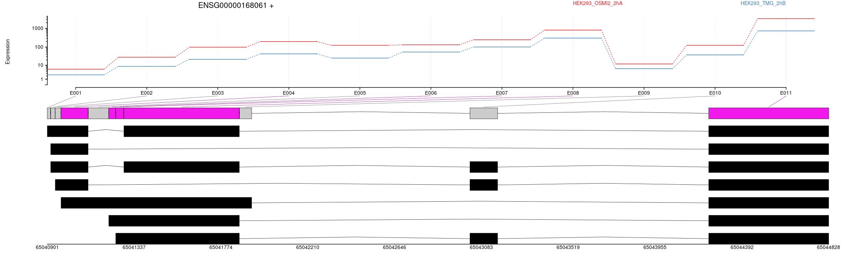Screen dimensions: 868x253
Task: Click genomic coordinate 65043955
Action: point(655,248)
